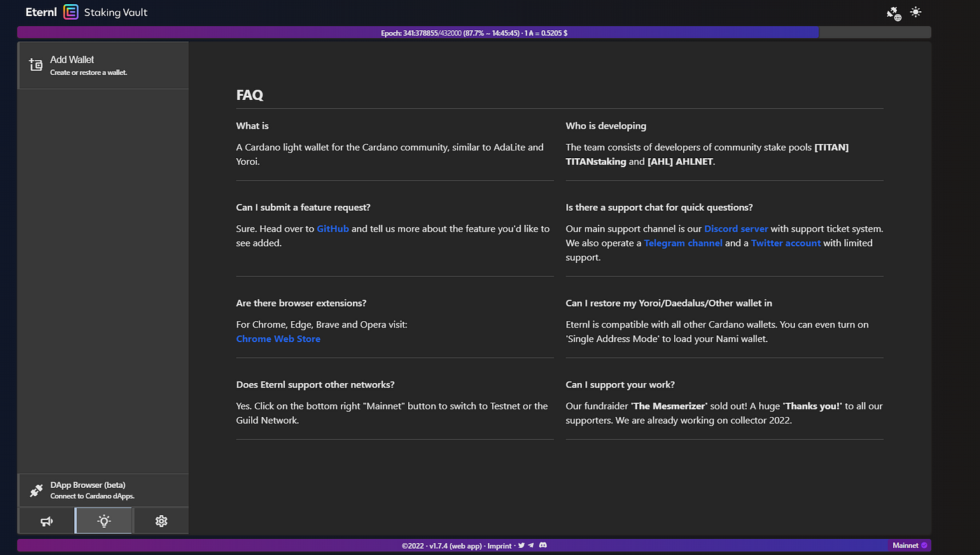The height and width of the screenshot is (555, 980).
Task: Click "Are there browser extensions?" question
Action: (301, 303)
